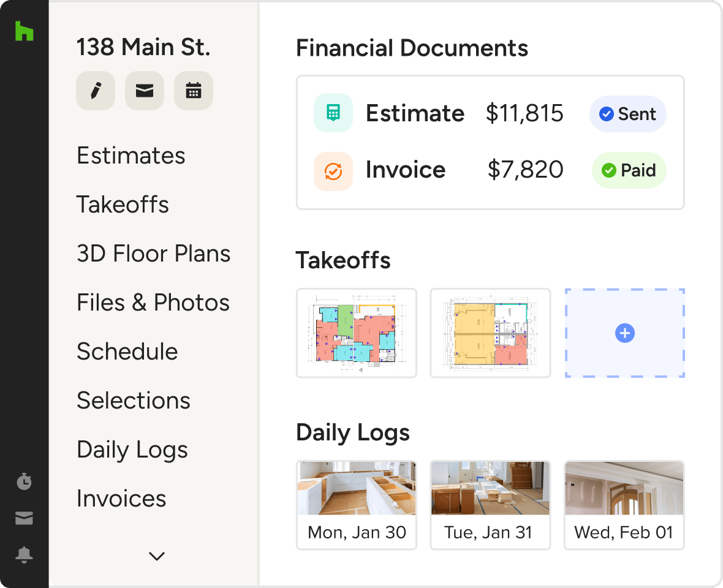Screen dimensions: 723x588
Task: View the Wed, Feb 01 daily log
Action: (x=624, y=505)
